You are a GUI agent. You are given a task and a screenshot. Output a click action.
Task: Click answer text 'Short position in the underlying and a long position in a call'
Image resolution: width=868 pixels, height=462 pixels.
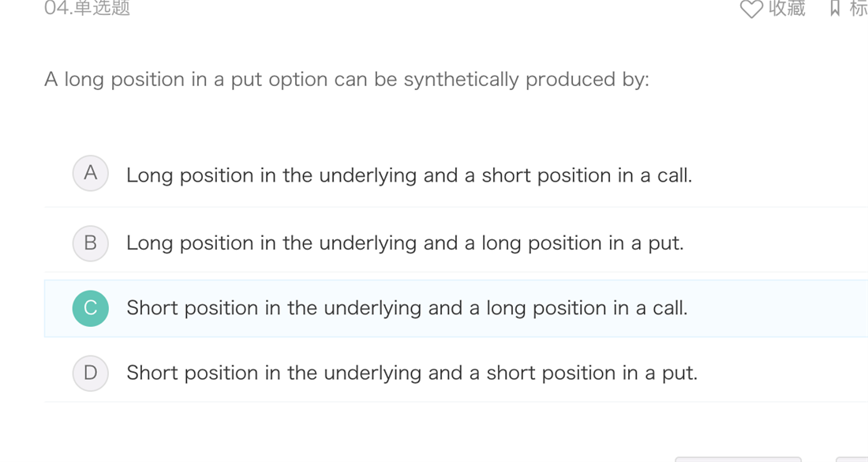pos(407,308)
